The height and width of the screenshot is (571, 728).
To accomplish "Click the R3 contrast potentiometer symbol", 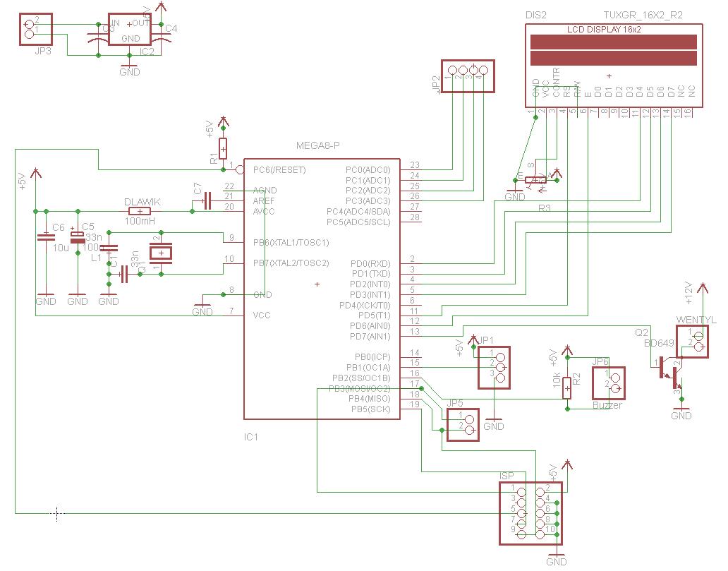I will (537, 180).
